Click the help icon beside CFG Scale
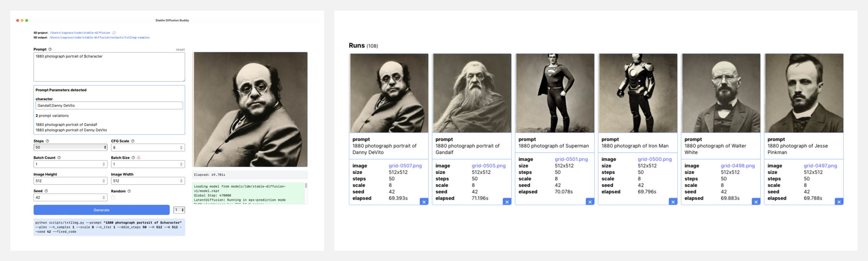Image resolution: width=868 pixels, height=261 pixels. click(133, 141)
